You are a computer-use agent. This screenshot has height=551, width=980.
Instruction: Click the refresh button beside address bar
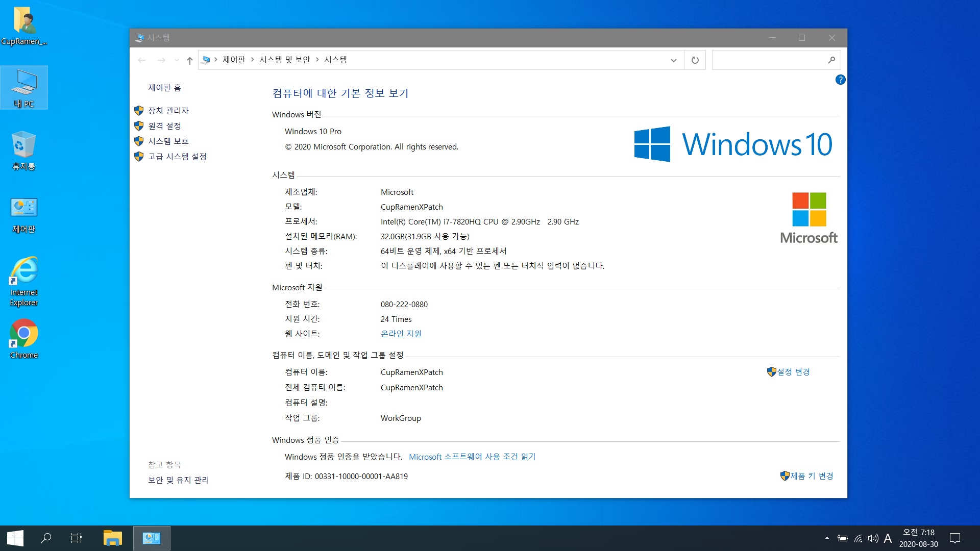point(695,60)
